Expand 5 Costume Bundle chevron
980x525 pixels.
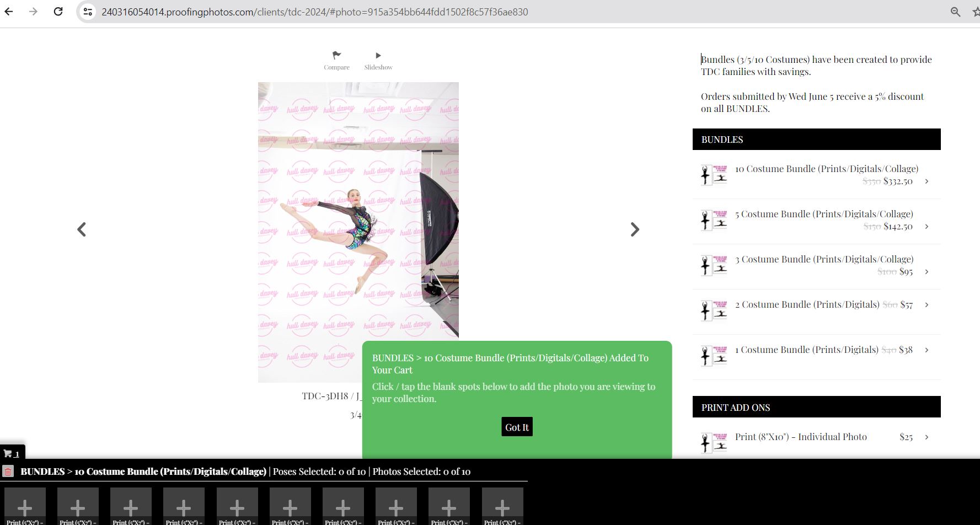[927, 227]
